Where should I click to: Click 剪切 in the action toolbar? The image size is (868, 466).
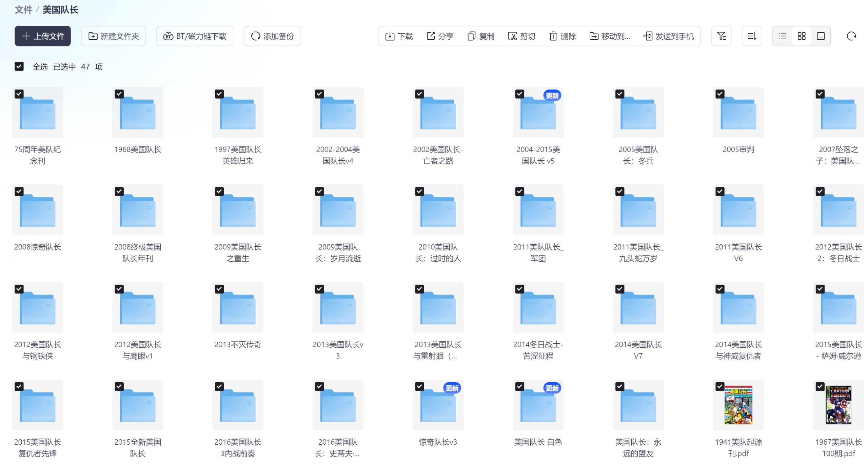(x=521, y=36)
